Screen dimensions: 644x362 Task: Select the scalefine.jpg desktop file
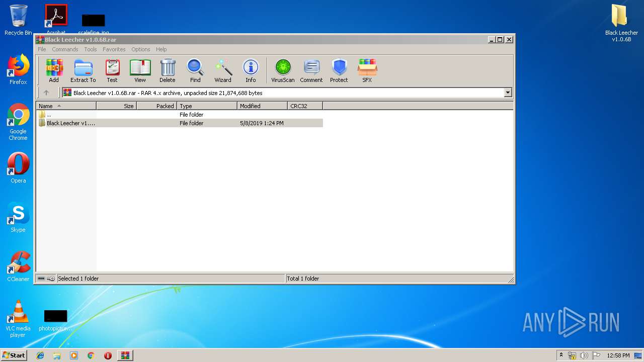93,24
